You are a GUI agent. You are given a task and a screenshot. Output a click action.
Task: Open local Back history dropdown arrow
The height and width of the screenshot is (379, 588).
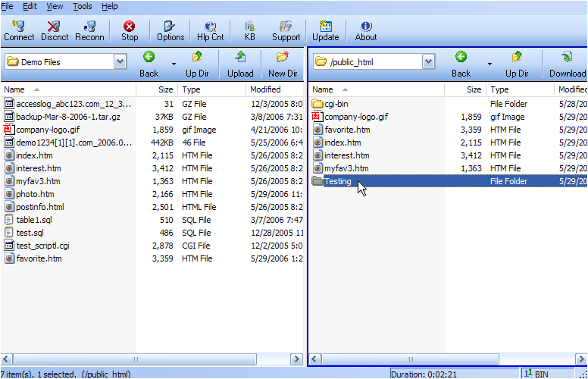[174, 64]
